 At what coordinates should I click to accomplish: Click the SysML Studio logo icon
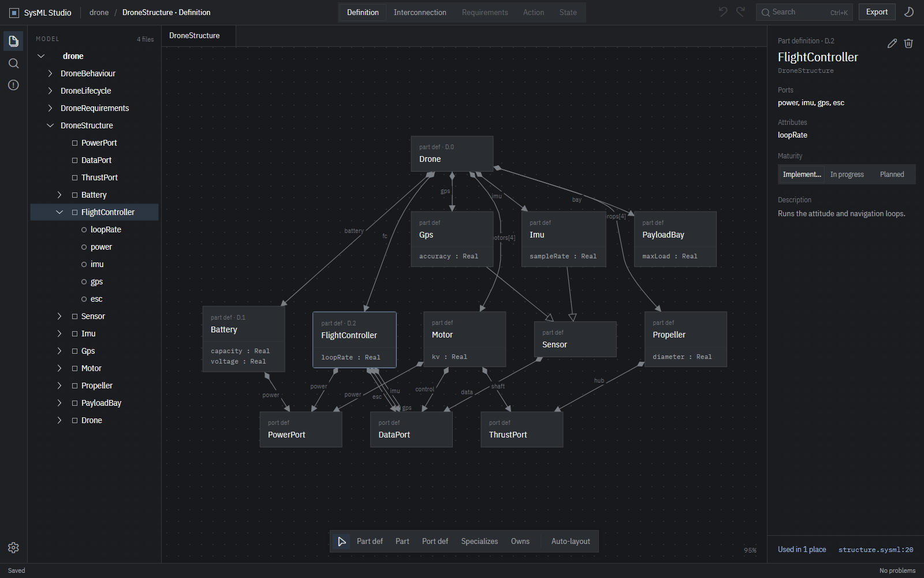14,13
